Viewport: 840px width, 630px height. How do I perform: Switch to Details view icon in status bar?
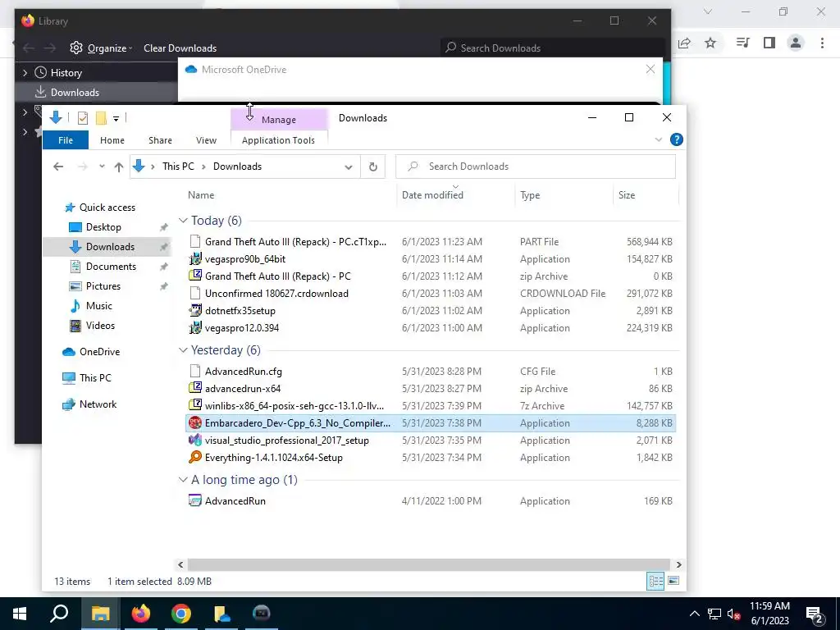tap(655, 582)
